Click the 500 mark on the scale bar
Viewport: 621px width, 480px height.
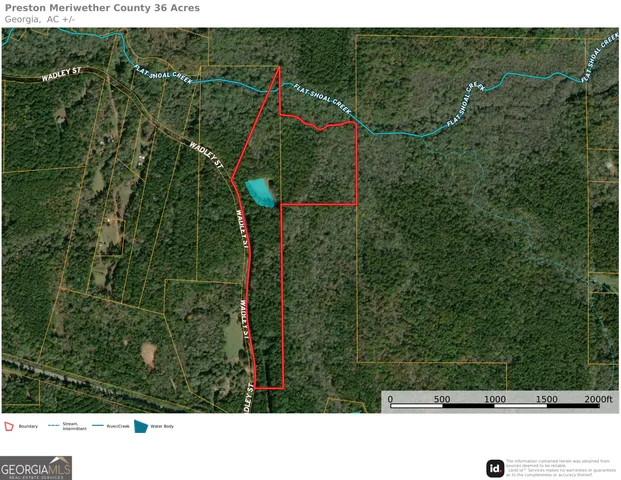point(442,399)
